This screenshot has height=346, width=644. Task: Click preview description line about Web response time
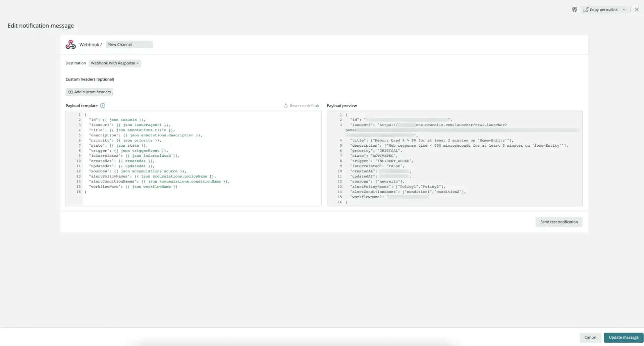(x=459, y=146)
